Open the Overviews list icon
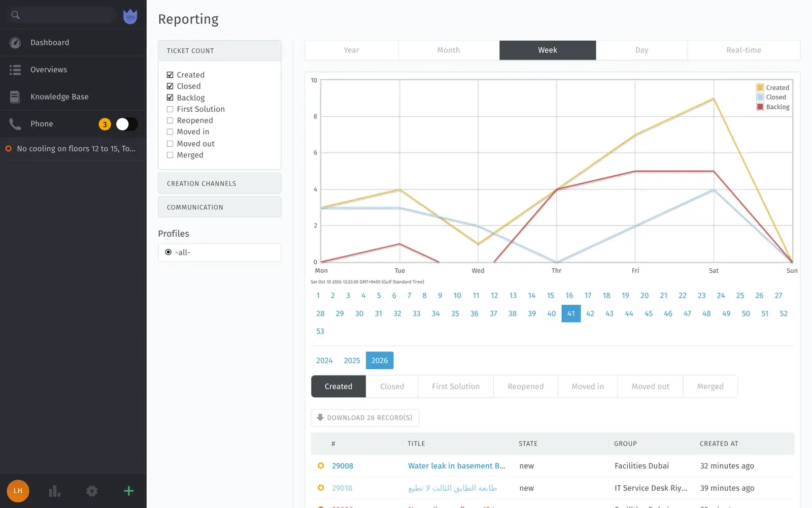Image resolution: width=812 pixels, height=508 pixels. coord(15,70)
